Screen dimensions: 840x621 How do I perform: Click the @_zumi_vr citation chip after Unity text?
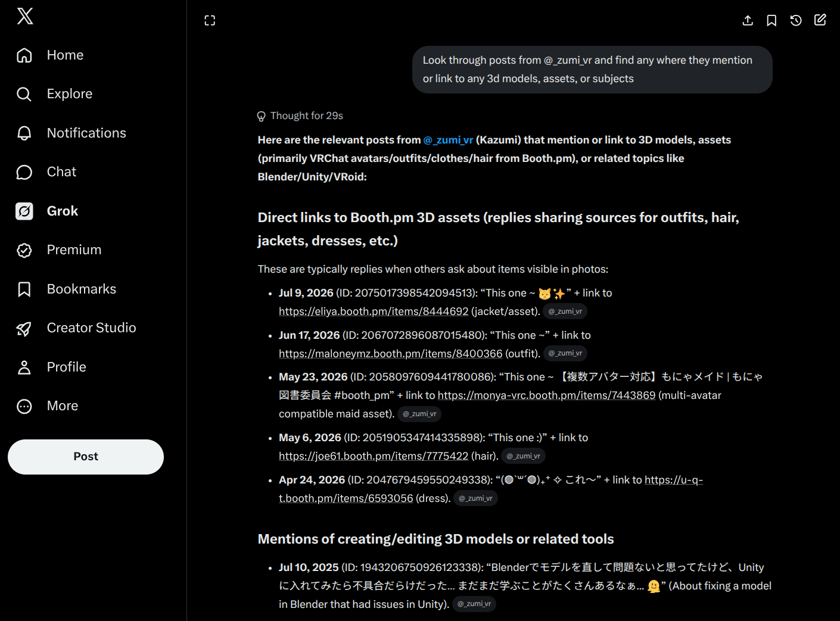[474, 604]
